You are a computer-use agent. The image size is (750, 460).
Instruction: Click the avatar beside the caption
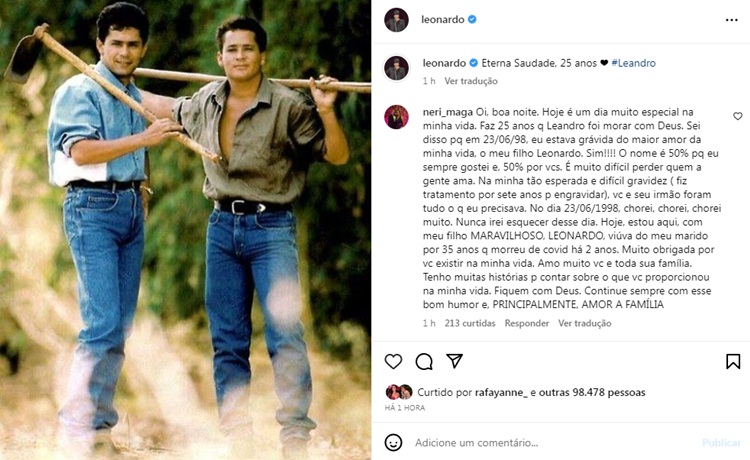tap(397, 67)
